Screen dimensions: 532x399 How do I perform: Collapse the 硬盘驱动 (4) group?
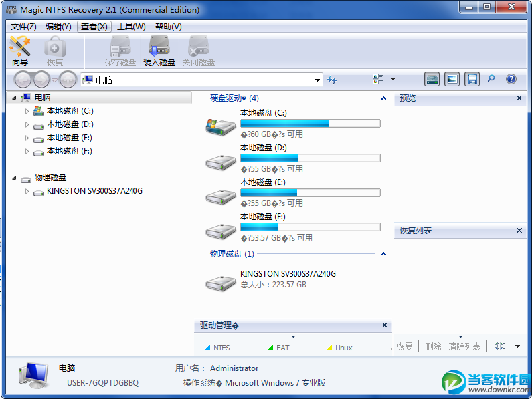click(383, 98)
